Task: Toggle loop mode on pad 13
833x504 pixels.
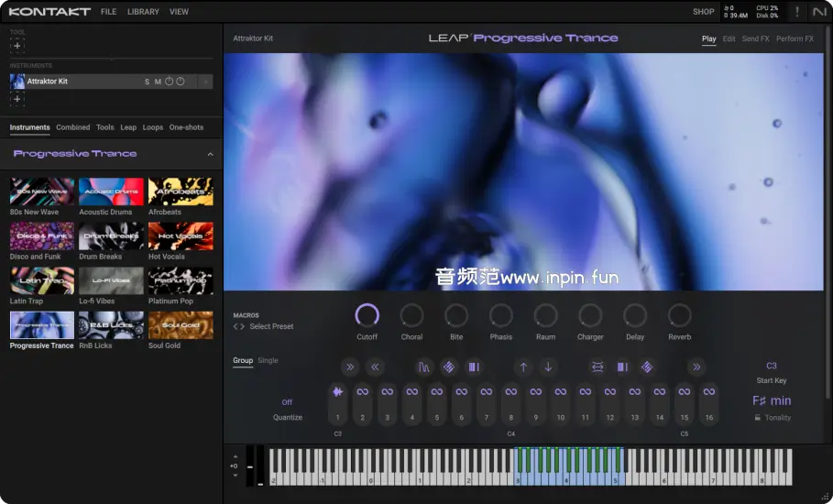Action: click(x=635, y=392)
